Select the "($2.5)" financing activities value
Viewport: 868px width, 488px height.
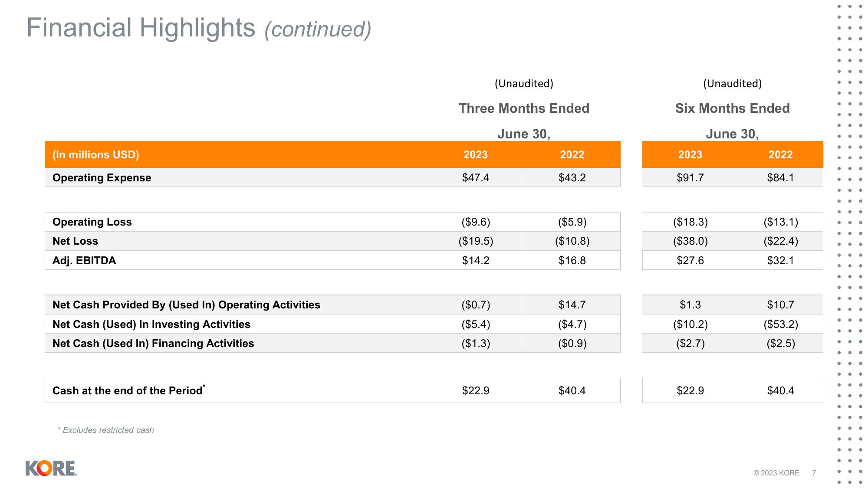(x=780, y=344)
